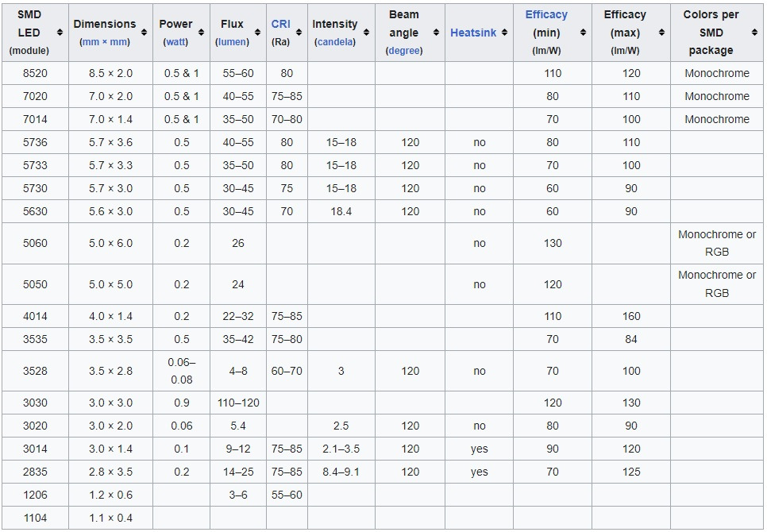This screenshot has width=767, height=532.
Task: Sort the table by Power column
Action: (x=200, y=33)
